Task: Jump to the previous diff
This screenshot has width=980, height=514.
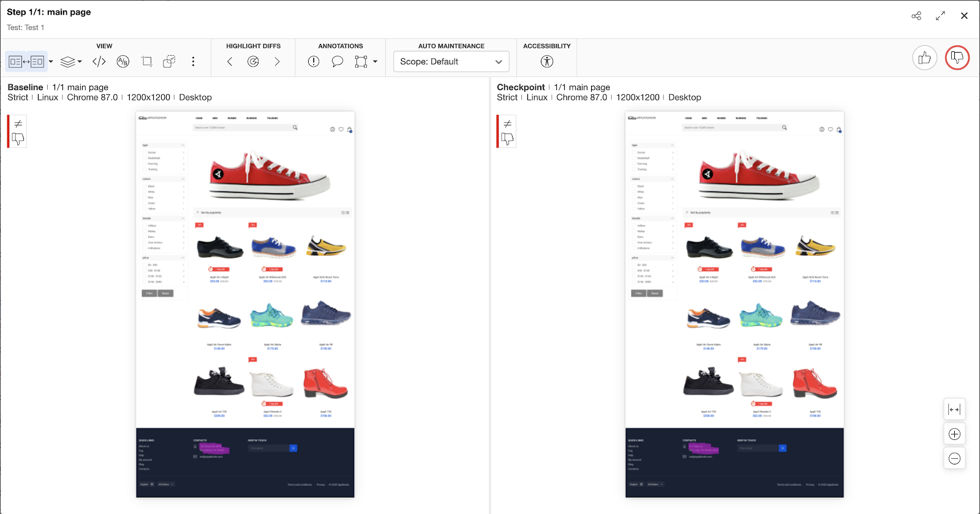Action: click(x=230, y=62)
